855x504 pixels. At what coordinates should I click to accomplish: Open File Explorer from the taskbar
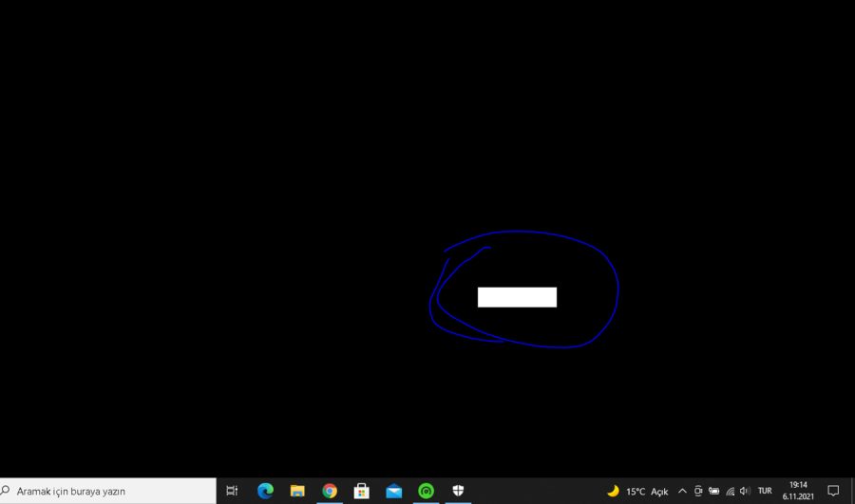click(x=297, y=491)
